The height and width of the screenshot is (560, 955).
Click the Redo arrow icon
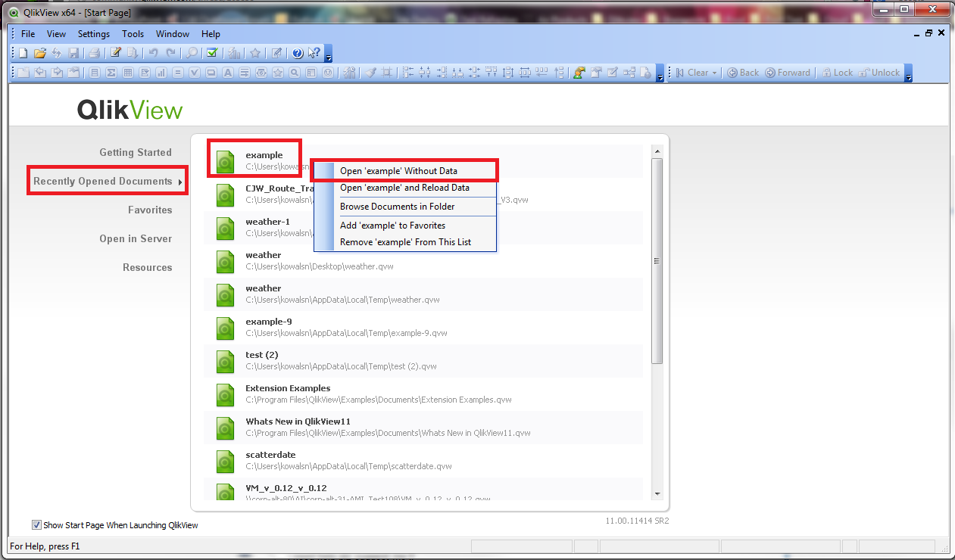click(x=170, y=53)
